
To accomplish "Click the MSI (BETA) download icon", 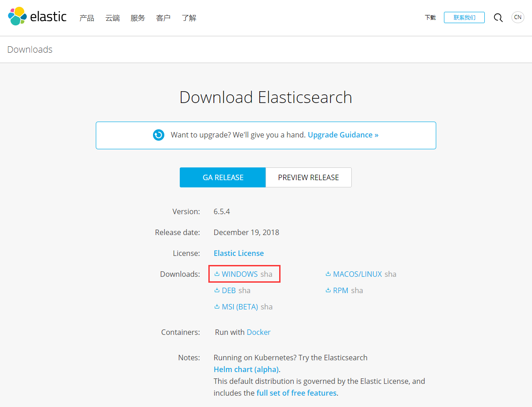I will pyautogui.click(x=217, y=306).
